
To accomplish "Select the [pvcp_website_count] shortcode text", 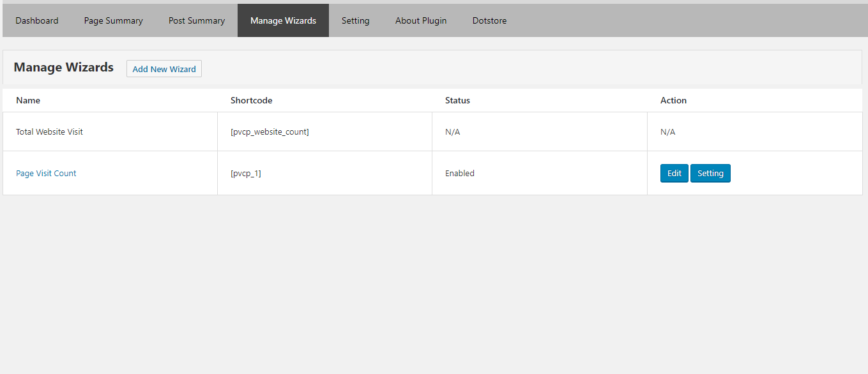I will 270,132.
